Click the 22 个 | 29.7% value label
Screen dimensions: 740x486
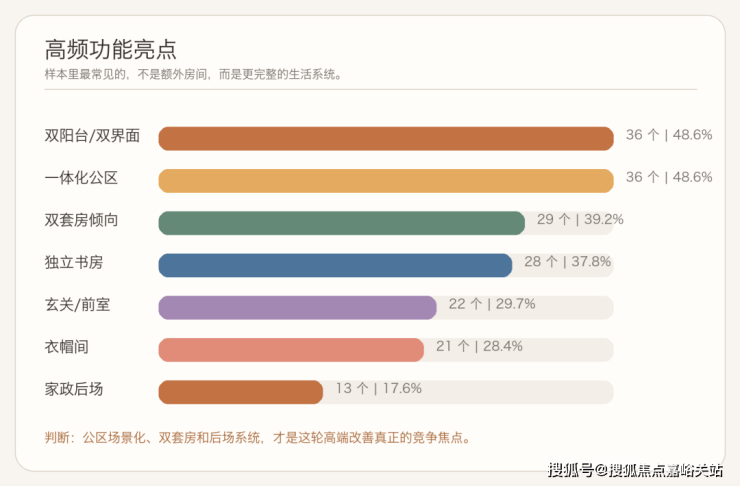point(492,304)
